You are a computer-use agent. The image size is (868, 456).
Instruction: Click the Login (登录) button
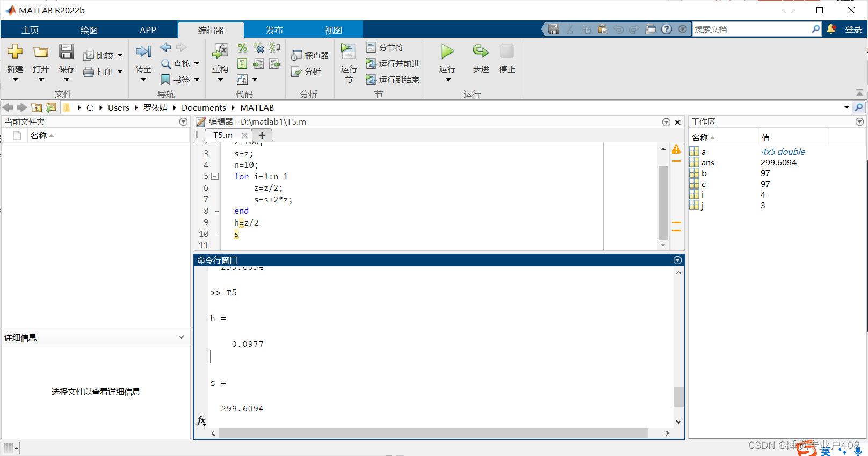[853, 29]
